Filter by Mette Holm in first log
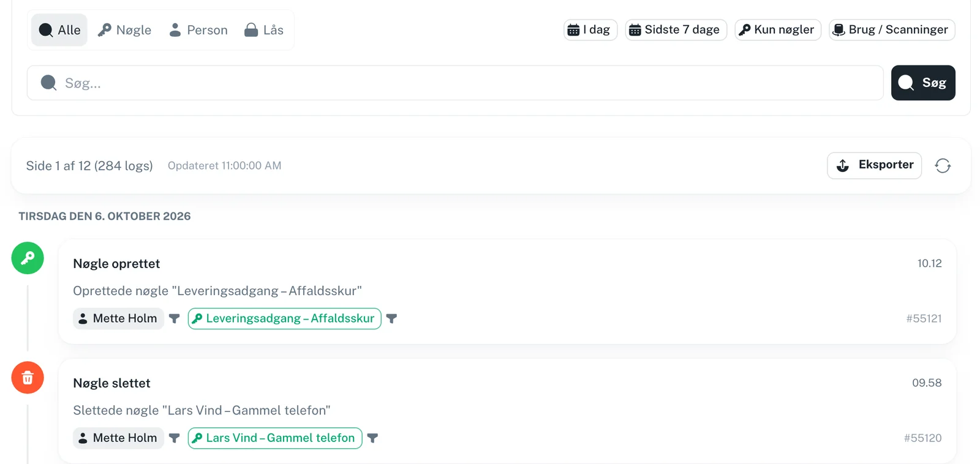This screenshot has width=980, height=464. click(175, 318)
